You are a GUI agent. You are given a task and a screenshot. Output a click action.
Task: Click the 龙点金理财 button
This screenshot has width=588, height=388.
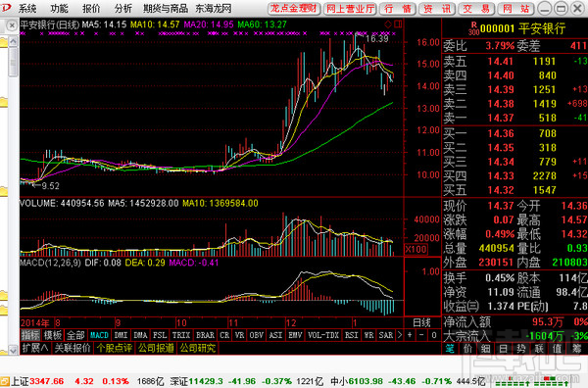[x=294, y=9]
